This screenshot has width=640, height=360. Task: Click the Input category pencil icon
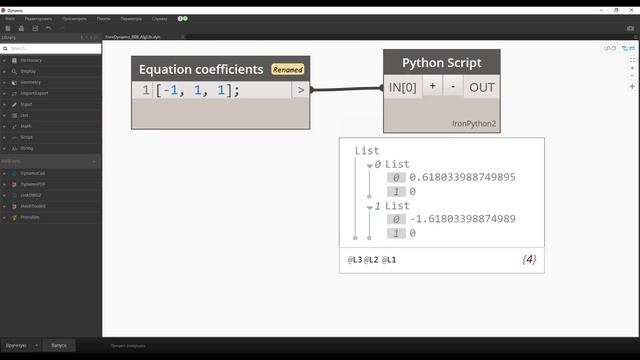click(14, 104)
